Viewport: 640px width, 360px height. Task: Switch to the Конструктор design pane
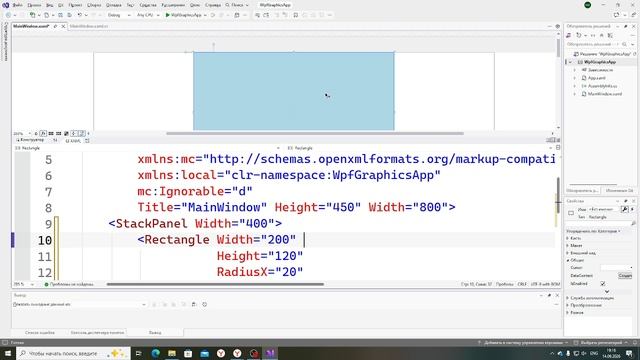click(x=31, y=140)
